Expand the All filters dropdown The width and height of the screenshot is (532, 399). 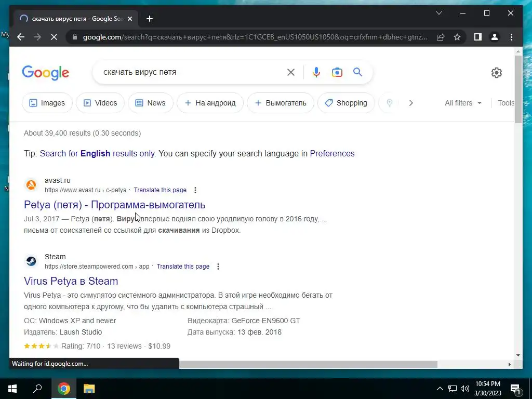pyautogui.click(x=463, y=103)
